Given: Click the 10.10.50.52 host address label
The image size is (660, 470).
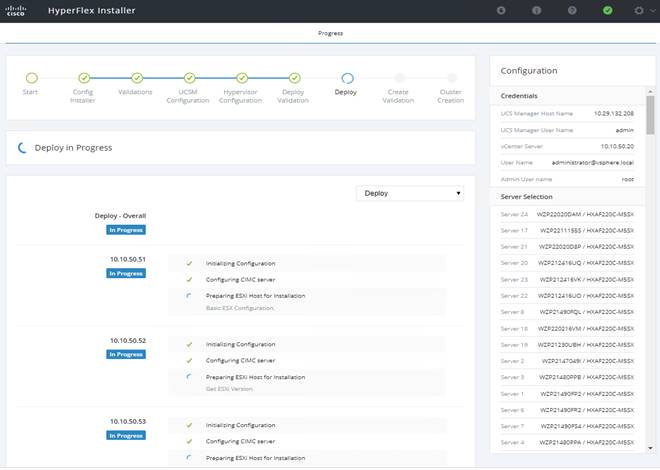Looking at the screenshot, I should 128,340.
